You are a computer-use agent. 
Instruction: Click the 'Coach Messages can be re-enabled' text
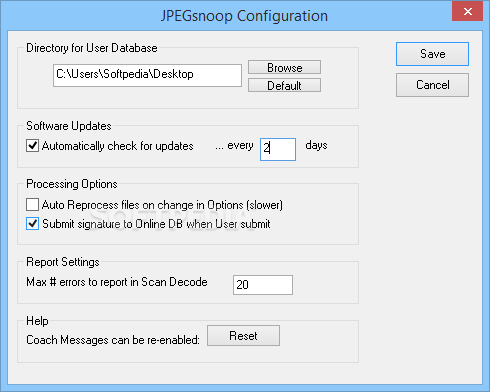click(113, 340)
